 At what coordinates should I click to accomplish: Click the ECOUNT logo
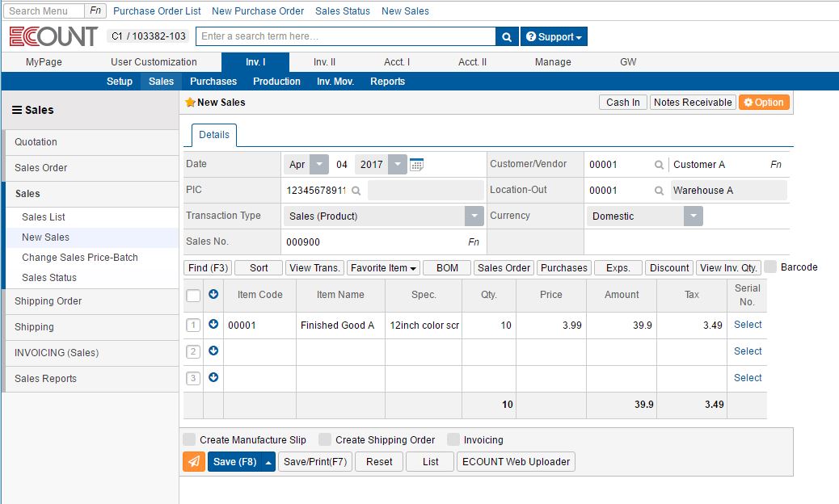point(53,36)
